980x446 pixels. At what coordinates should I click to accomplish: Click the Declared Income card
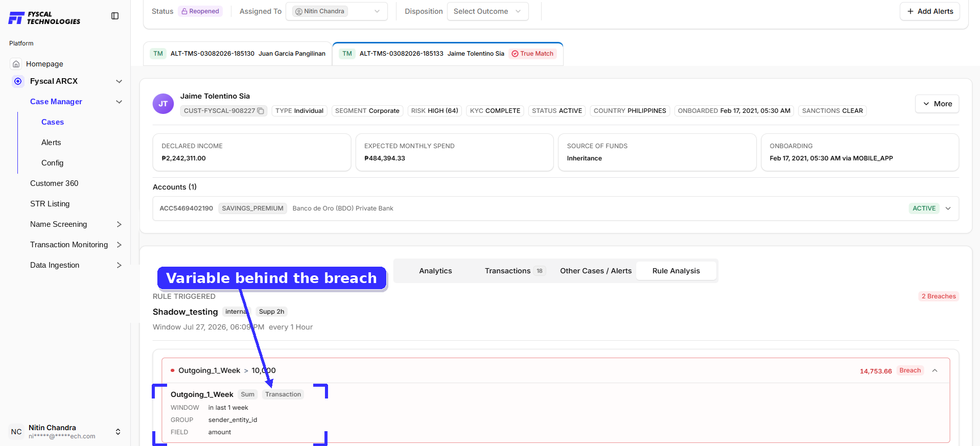pos(252,152)
